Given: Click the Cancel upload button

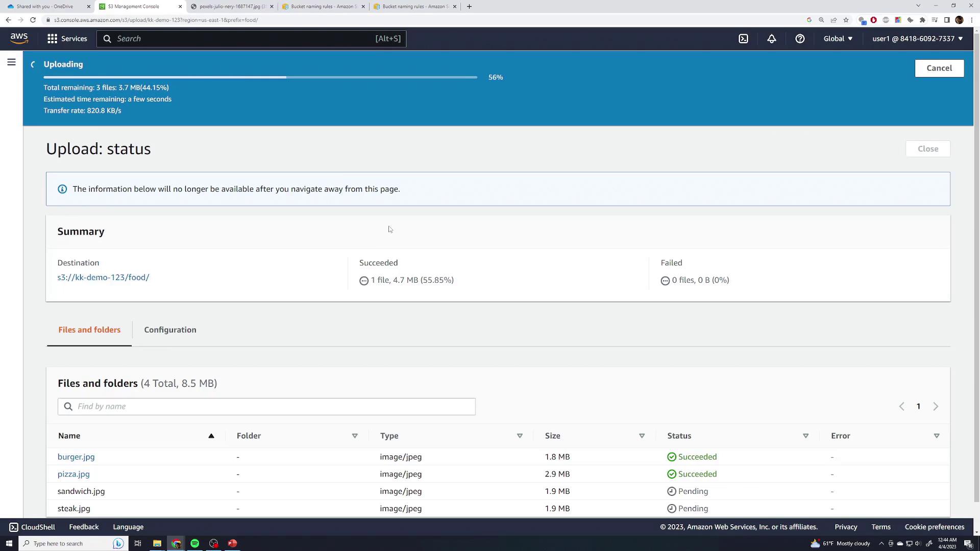Looking at the screenshot, I should [939, 68].
